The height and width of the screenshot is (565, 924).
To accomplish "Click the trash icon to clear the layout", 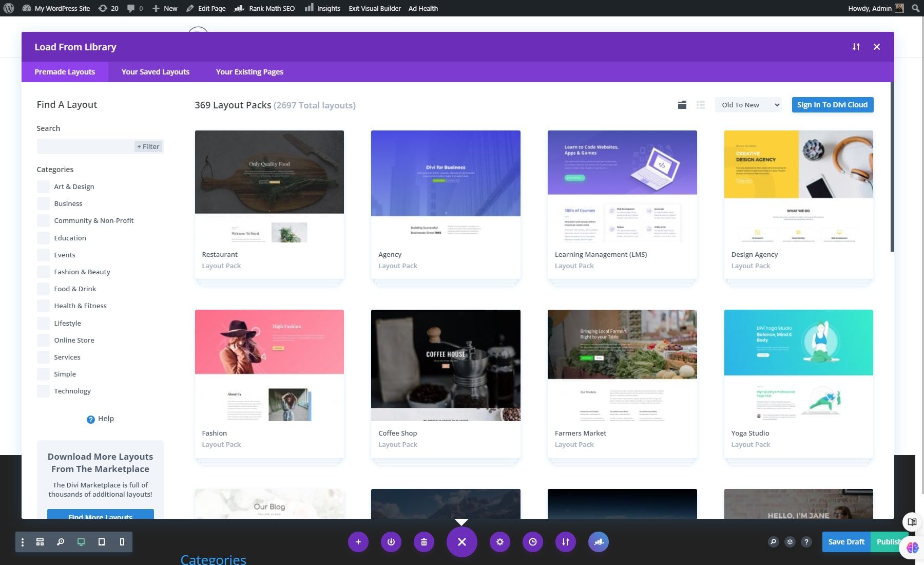I will tap(423, 542).
